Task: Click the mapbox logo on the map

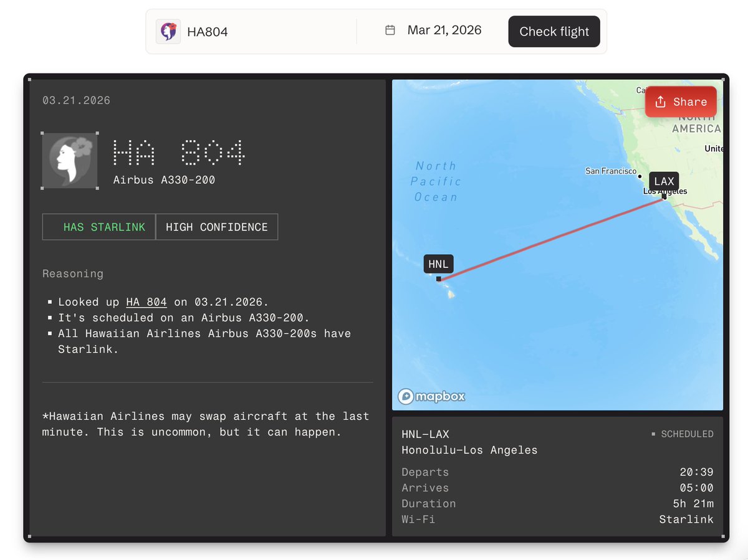Action: point(432,396)
